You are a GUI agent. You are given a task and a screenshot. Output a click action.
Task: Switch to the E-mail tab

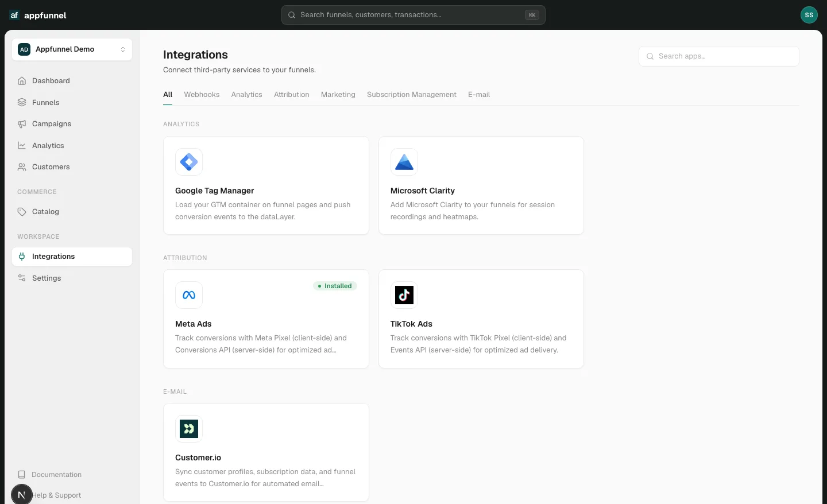click(x=479, y=95)
